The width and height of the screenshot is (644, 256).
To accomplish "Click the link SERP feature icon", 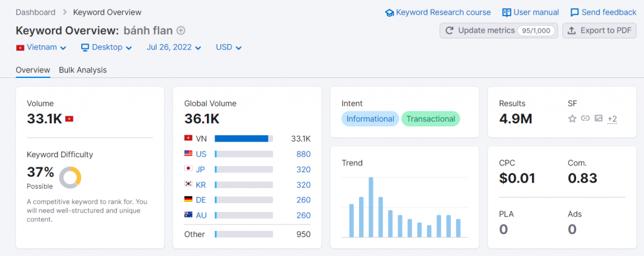I will 586,118.
